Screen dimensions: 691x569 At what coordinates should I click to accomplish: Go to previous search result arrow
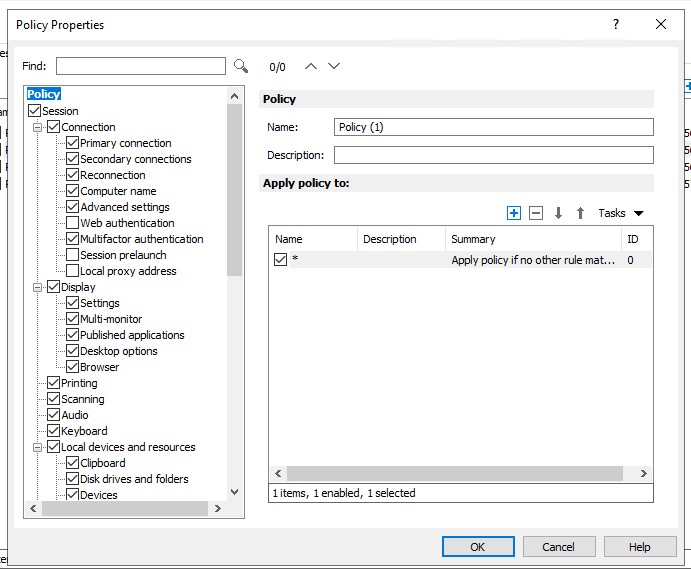click(311, 66)
